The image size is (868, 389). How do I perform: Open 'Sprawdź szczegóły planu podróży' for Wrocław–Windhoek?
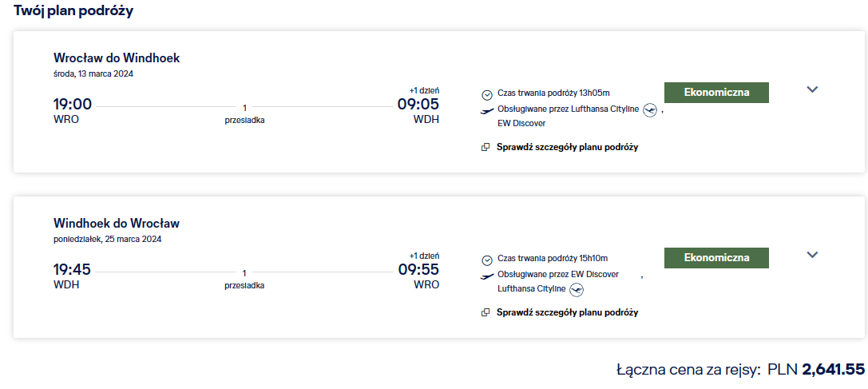(567, 147)
